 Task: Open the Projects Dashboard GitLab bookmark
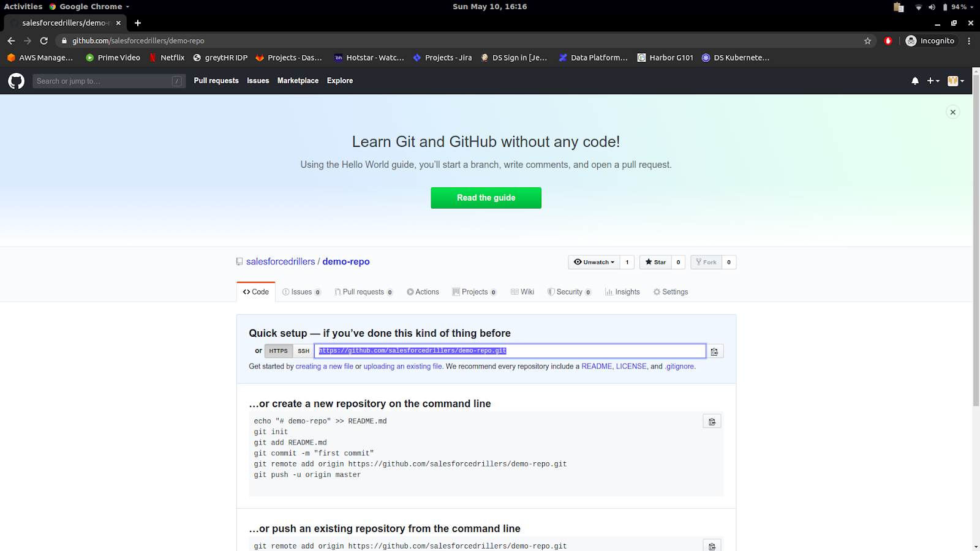288,58
